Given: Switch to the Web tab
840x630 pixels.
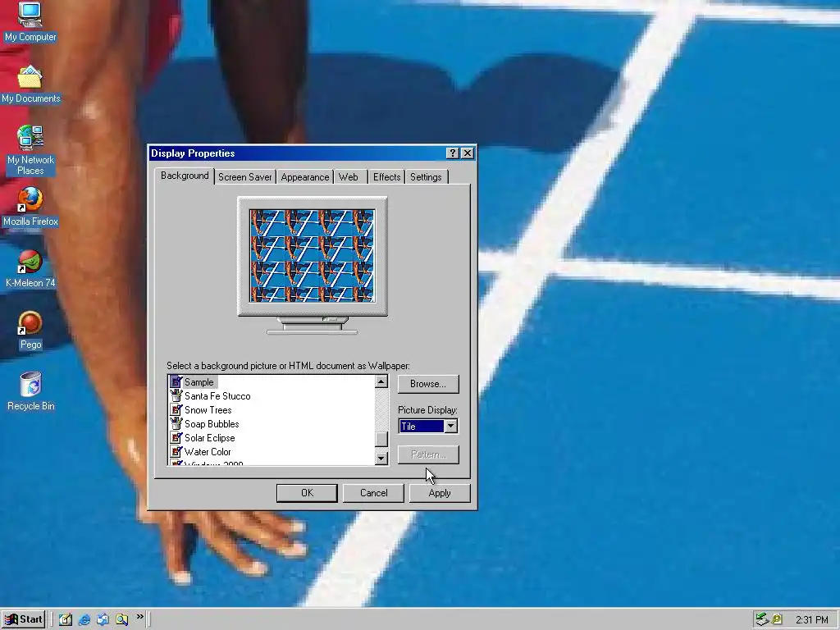Looking at the screenshot, I should click(348, 177).
